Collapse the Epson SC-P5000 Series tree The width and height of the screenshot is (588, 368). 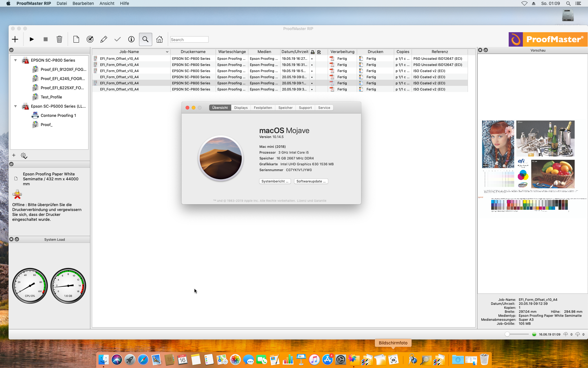15,106
